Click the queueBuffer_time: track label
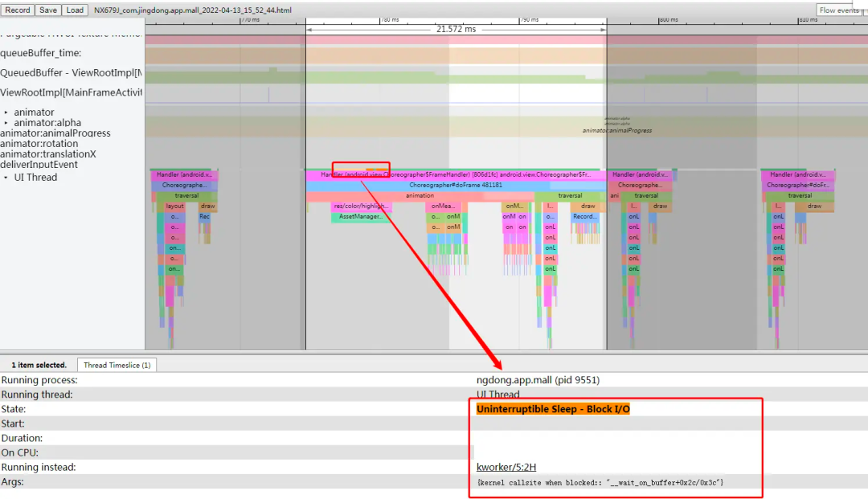The image size is (868, 499). coord(41,53)
